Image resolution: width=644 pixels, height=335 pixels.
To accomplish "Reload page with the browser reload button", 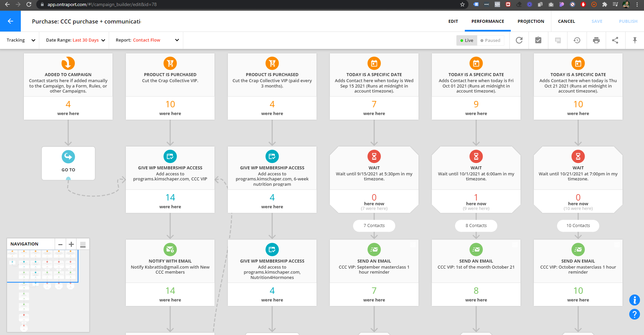I will point(29,4).
